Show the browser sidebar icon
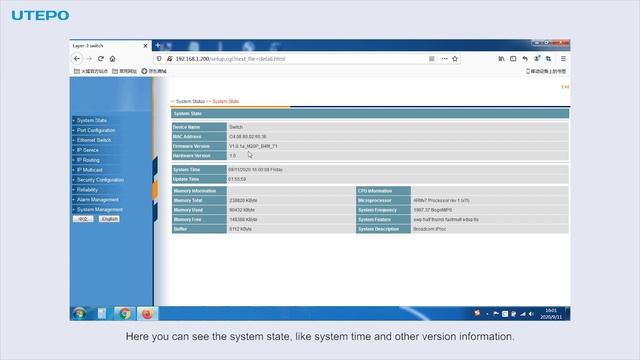This screenshot has width=640, height=360. click(513, 59)
